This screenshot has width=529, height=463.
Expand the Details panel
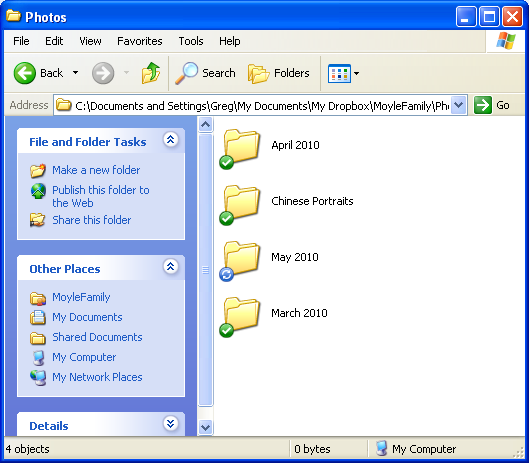tap(171, 423)
